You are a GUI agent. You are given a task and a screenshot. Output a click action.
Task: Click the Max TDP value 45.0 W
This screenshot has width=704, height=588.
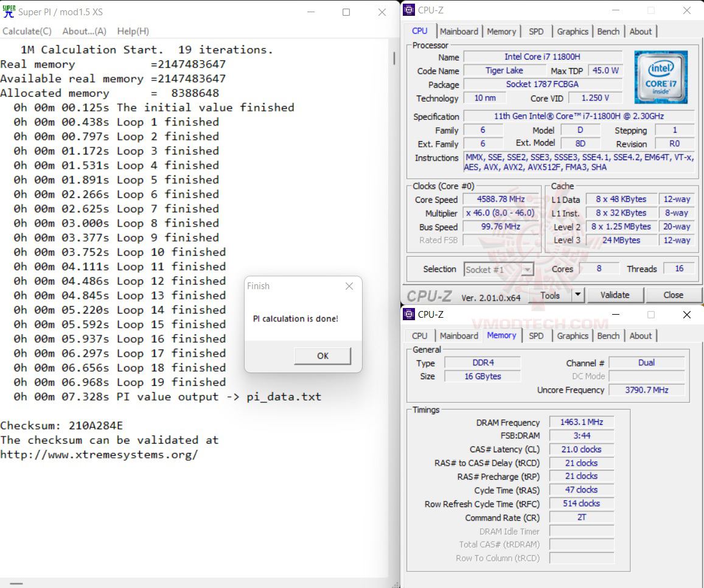[605, 71]
